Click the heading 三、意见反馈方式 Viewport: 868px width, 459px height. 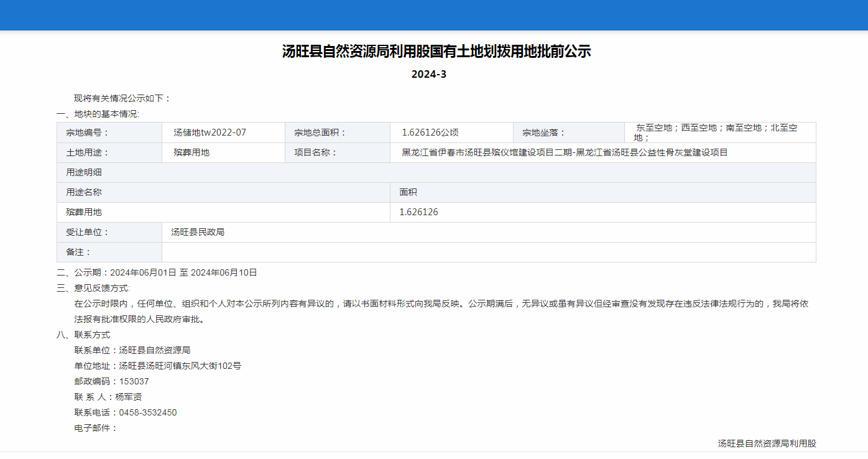tap(93, 288)
